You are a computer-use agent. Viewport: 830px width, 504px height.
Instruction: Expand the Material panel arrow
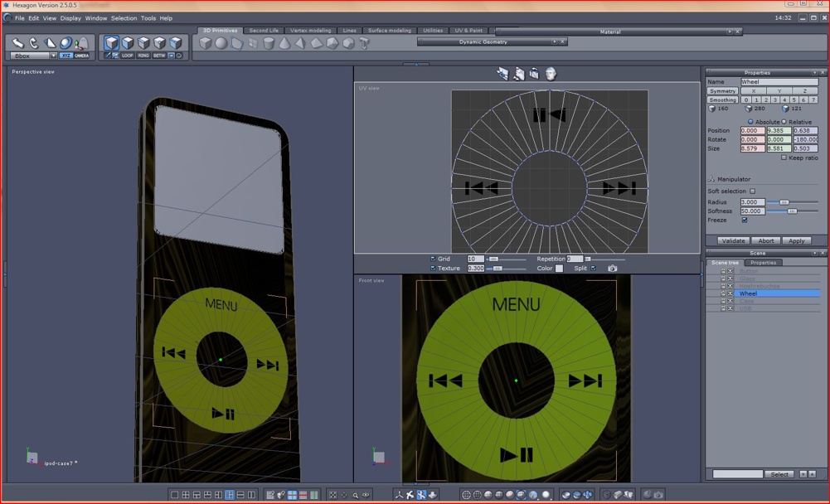[730, 31]
